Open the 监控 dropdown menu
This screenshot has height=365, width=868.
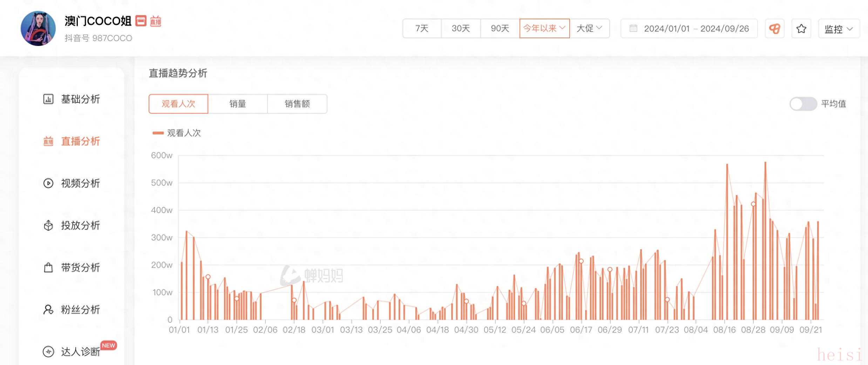(x=839, y=29)
